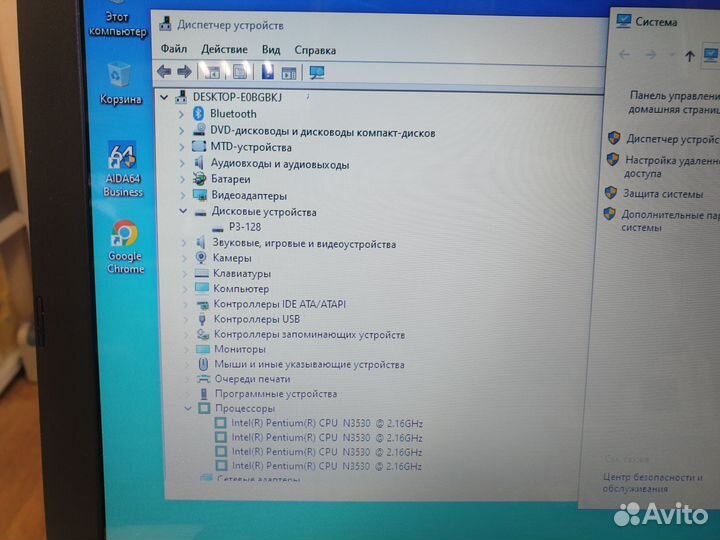Click the Камеры webcam icon

click(x=201, y=258)
